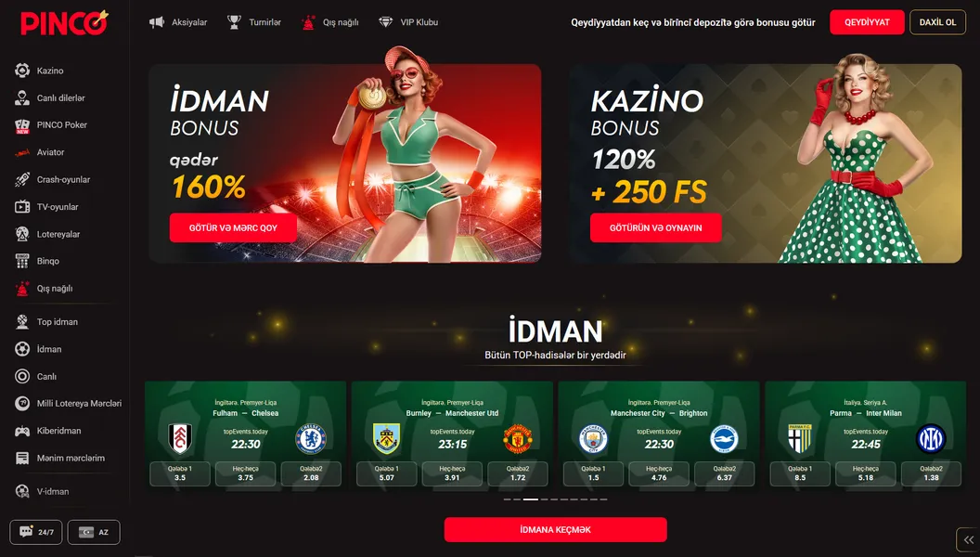Click GÖTÜR VƏ MƏRC QOY button
The width and height of the screenshot is (980, 557).
(x=233, y=227)
